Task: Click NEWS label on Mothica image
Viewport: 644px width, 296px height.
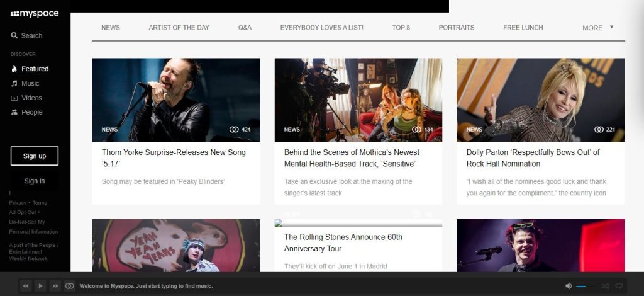Action: [x=292, y=130]
